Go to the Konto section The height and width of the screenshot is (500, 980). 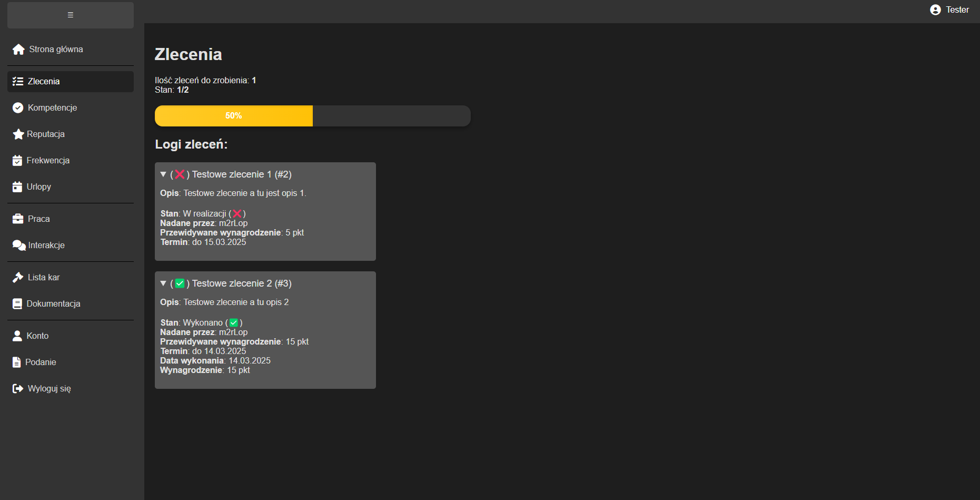[37, 336]
